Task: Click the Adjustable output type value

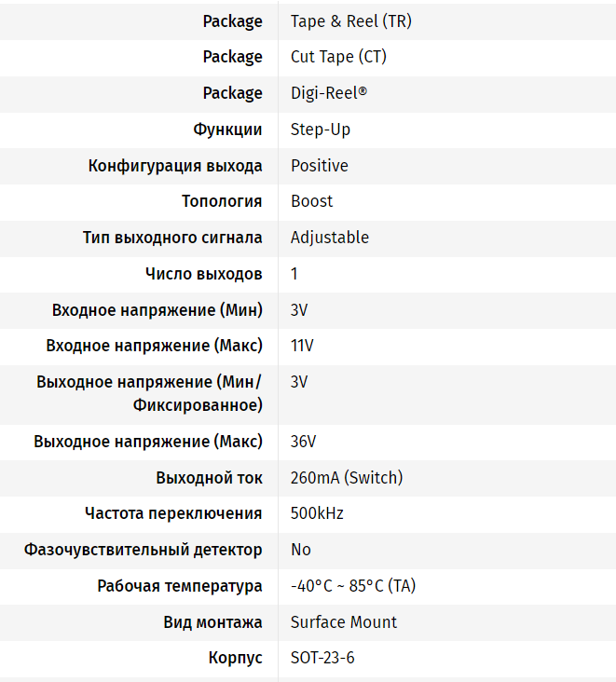Action: [330, 238]
